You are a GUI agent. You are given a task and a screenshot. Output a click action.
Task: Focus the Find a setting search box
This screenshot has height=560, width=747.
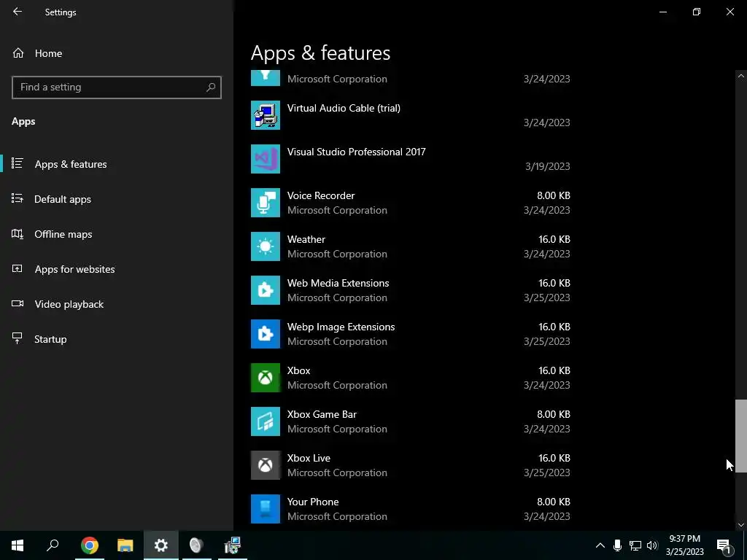(x=117, y=87)
